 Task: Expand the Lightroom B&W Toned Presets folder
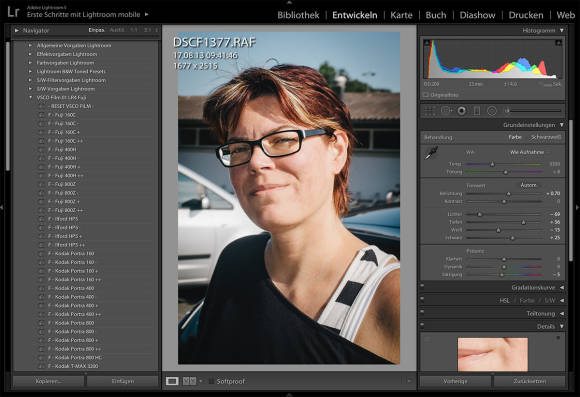pyautogui.click(x=30, y=71)
